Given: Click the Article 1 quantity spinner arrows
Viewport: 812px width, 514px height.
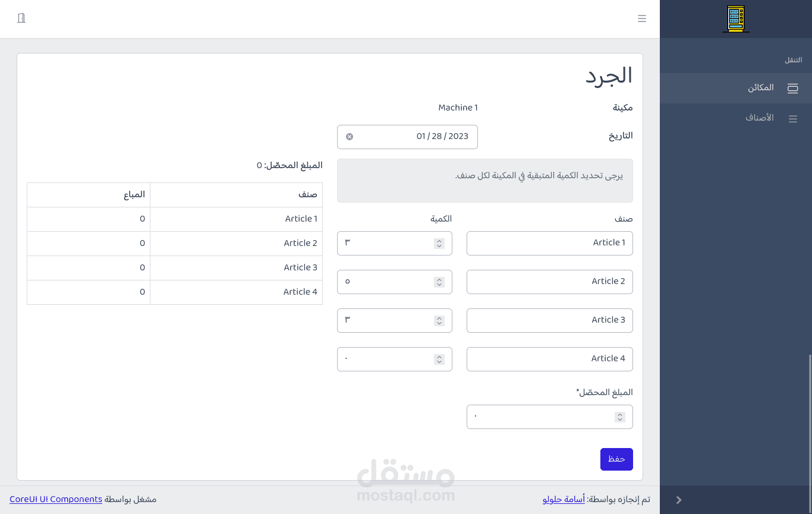Looking at the screenshot, I should tap(439, 243).
